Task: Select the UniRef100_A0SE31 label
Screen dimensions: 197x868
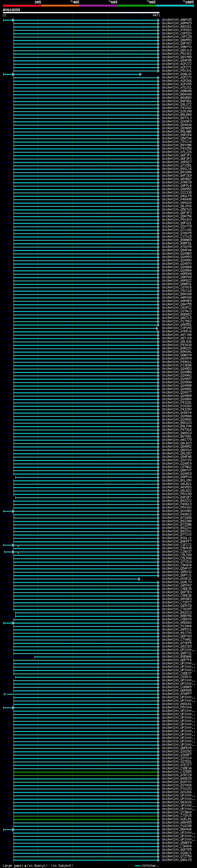Action: (176, 579)
